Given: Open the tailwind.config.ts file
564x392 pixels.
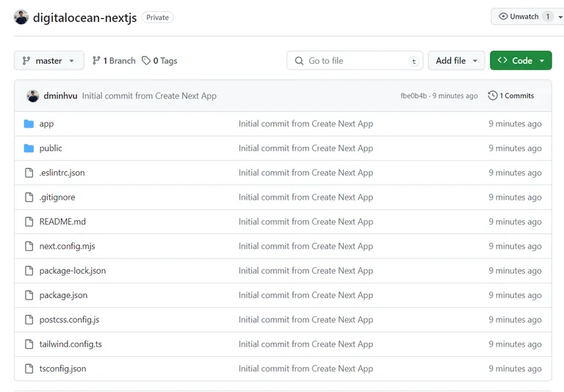Looking at the screenshot, I should pos(70,344).
